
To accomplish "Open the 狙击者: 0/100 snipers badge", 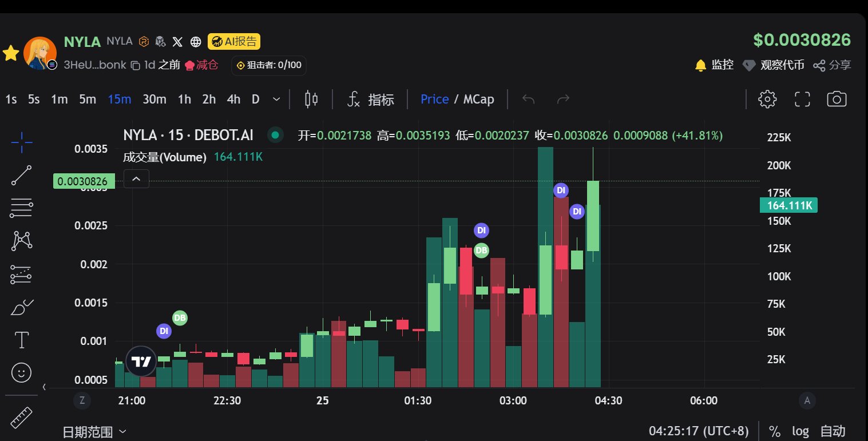I will point(269,65).
